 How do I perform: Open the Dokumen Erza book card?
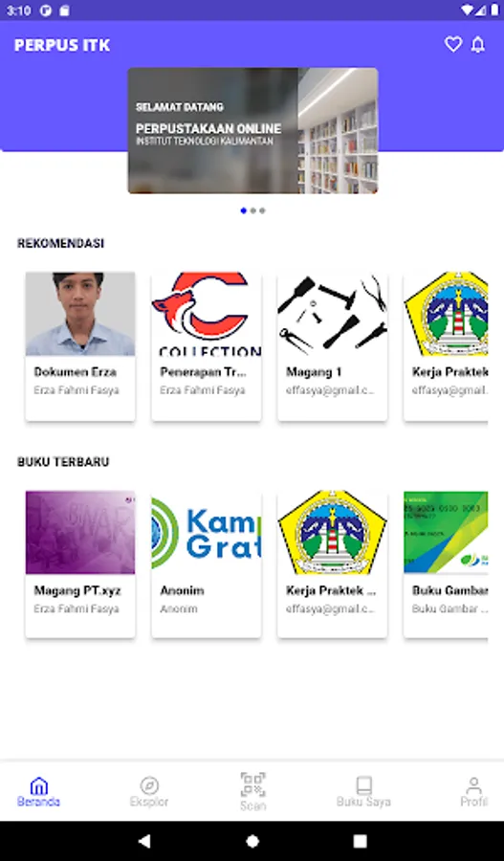click(x=80, y=346)
